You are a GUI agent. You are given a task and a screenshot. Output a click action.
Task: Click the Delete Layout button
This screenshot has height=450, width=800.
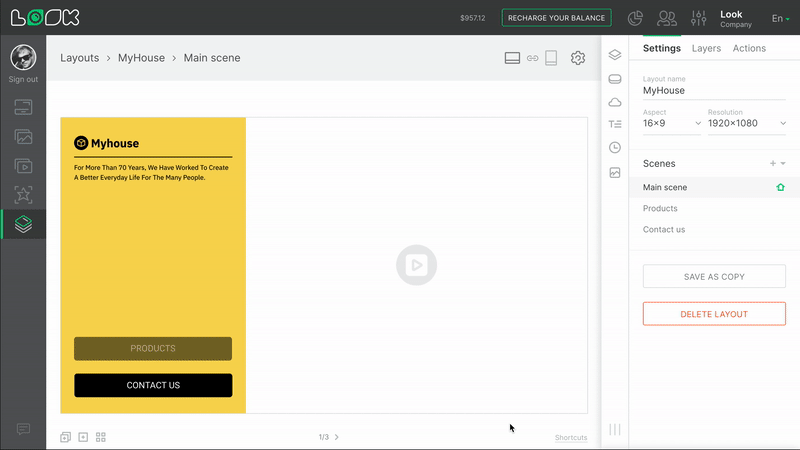tap(714, 314)
